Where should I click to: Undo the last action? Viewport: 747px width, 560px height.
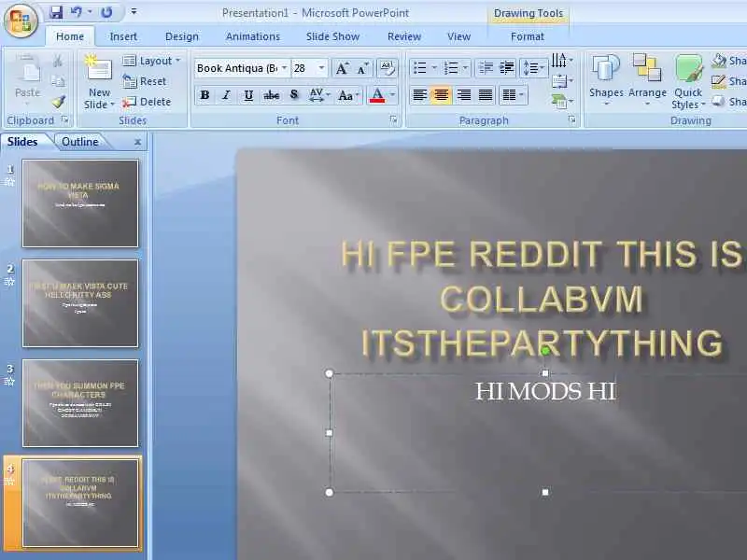point(77,12)
